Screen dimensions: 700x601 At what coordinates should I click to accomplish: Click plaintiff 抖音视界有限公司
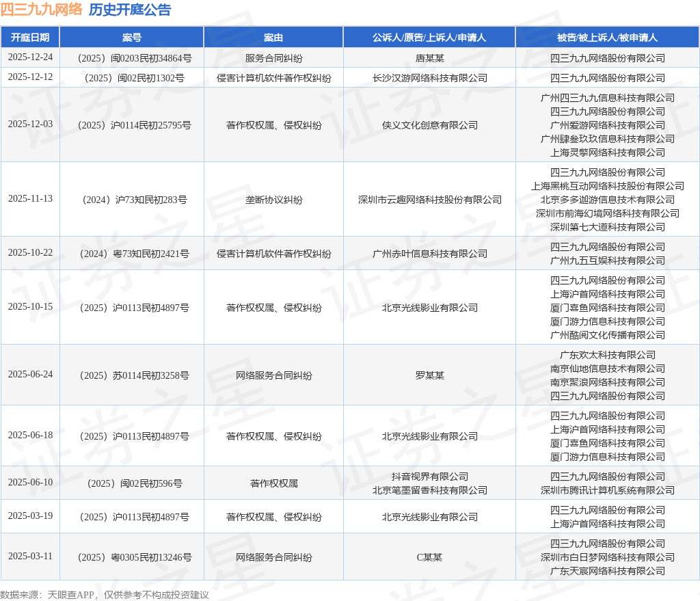point(429,477)
